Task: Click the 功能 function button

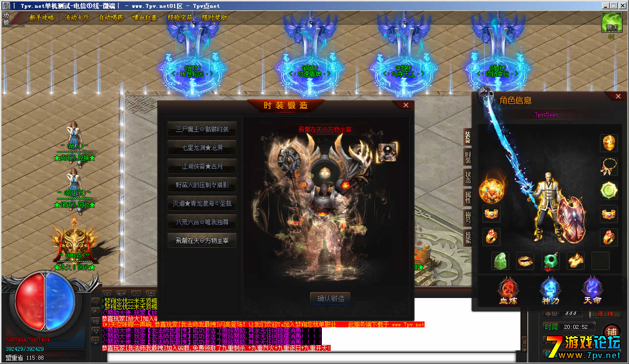Action: pyautogui.click(x=6, y=19)
